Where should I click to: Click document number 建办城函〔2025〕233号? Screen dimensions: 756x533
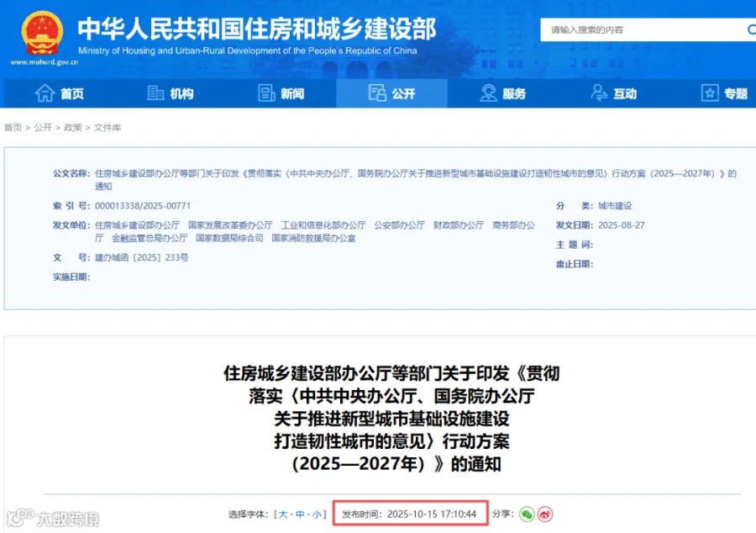coord(142,257)
